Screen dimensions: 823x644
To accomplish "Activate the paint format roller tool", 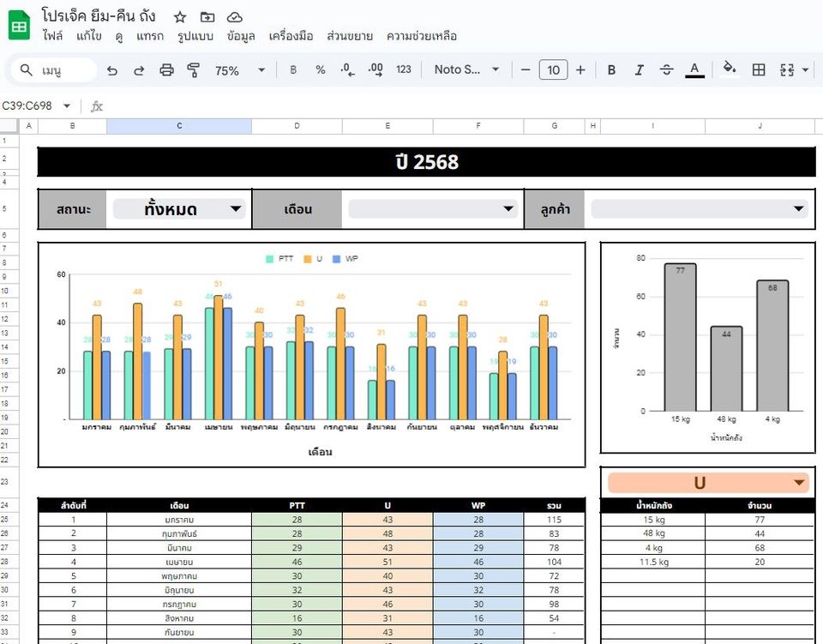I will (x=193, y=70).
